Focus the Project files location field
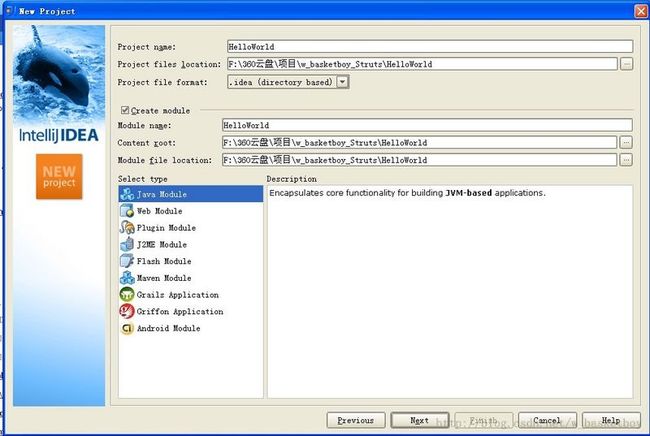This screenshot has width=650, height=436. point(422,64)
